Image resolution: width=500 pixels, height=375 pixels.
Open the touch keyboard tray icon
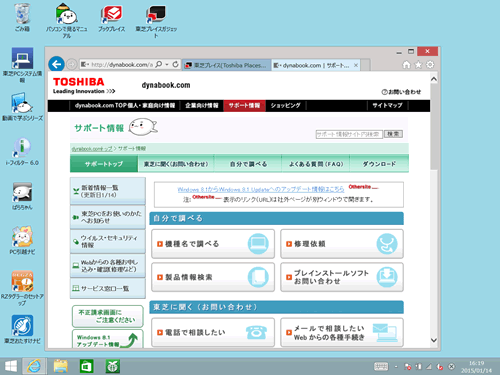click(381, 367)
